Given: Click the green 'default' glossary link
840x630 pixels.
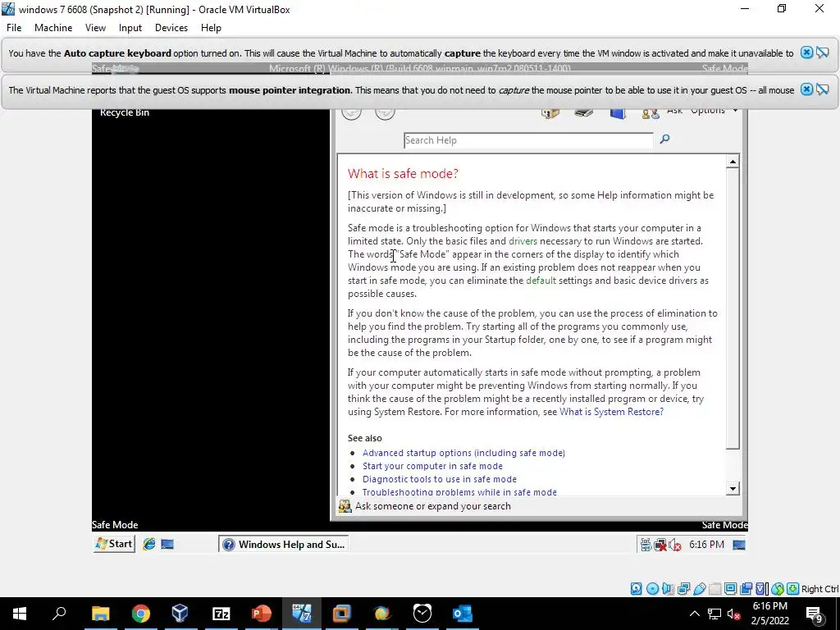Looking at the screenshot, I should click(541, 281).
